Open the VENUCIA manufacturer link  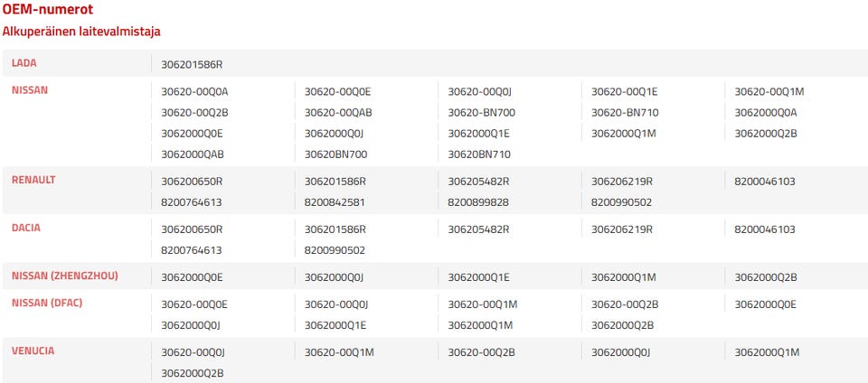pos(33,350)
